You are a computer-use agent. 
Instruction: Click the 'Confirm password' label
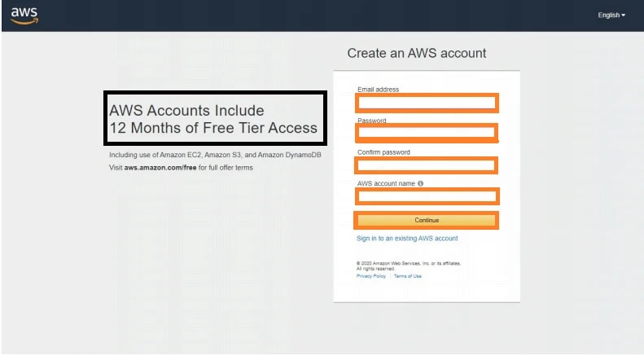(383, 152)
